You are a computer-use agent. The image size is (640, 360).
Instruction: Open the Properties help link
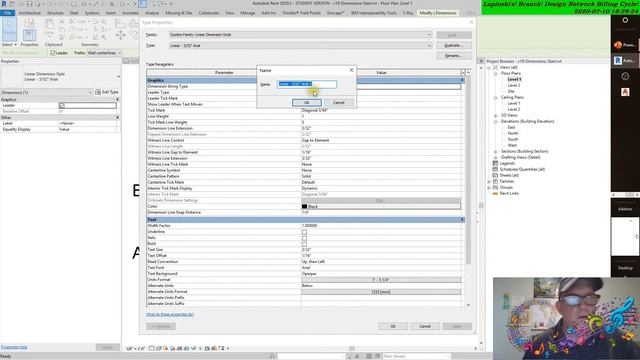(x=14, y=347)
